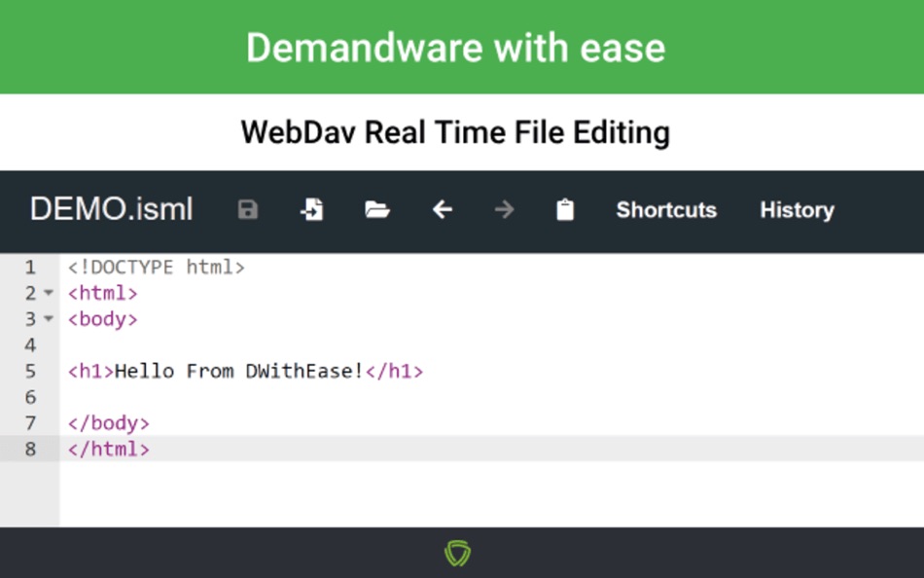924x578 pixels.
Task: Open the History menu
Action: 796,210
